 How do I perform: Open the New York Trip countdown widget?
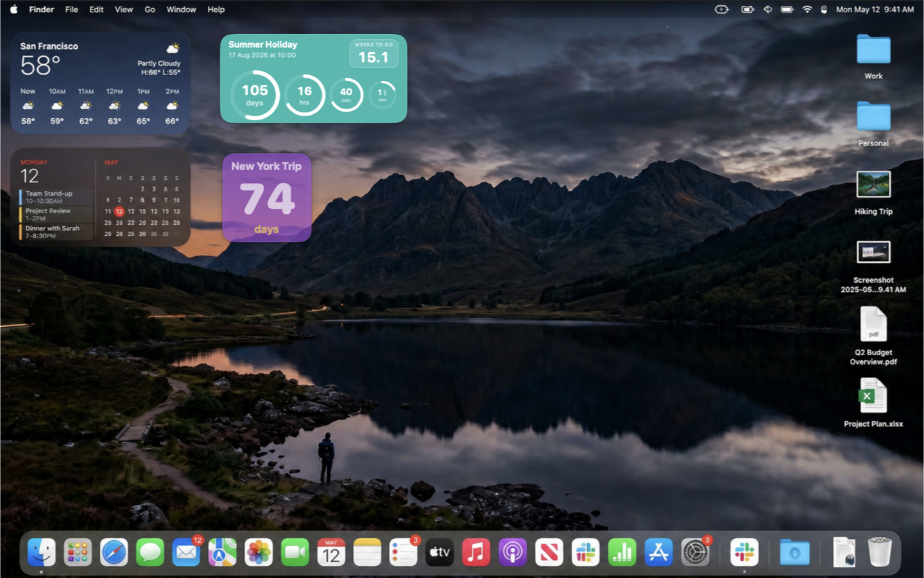(267, 198)
